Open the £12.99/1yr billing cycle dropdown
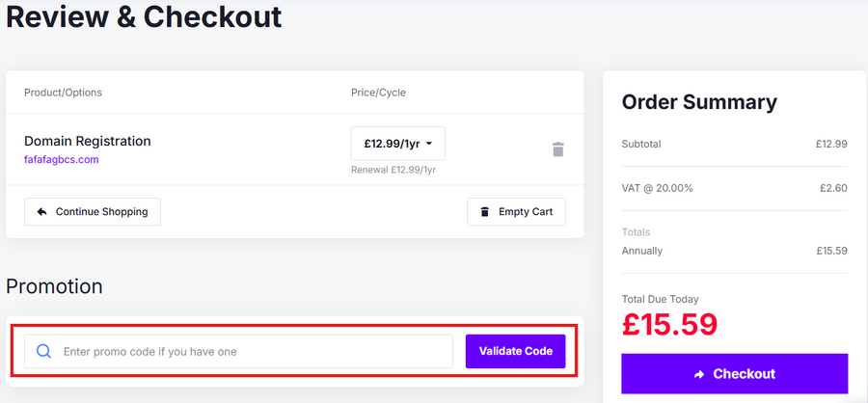Viewport: 868px width, 403px height. 397,144
